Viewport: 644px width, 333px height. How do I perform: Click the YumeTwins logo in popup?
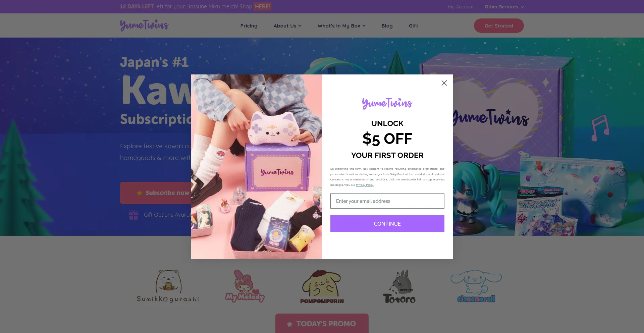point(387,103)
